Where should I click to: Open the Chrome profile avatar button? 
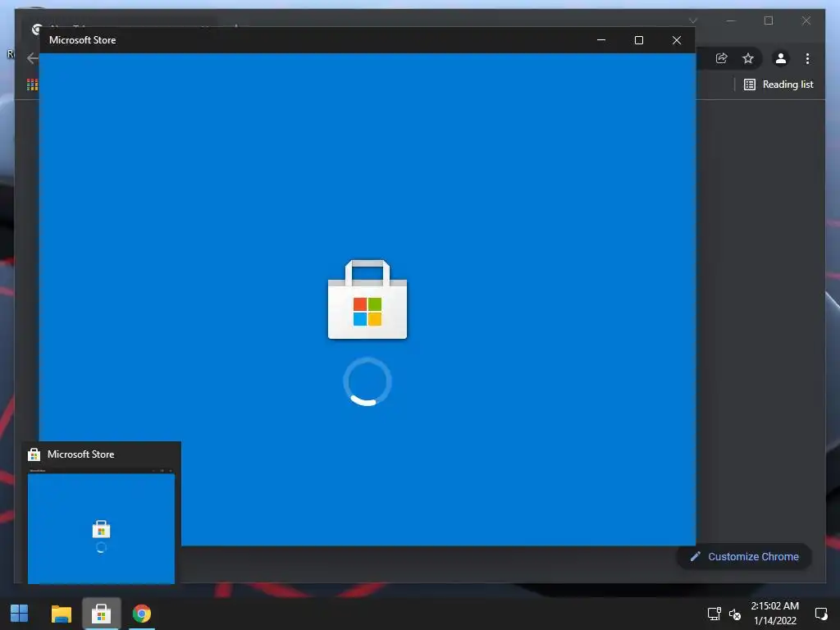(781, 58)
